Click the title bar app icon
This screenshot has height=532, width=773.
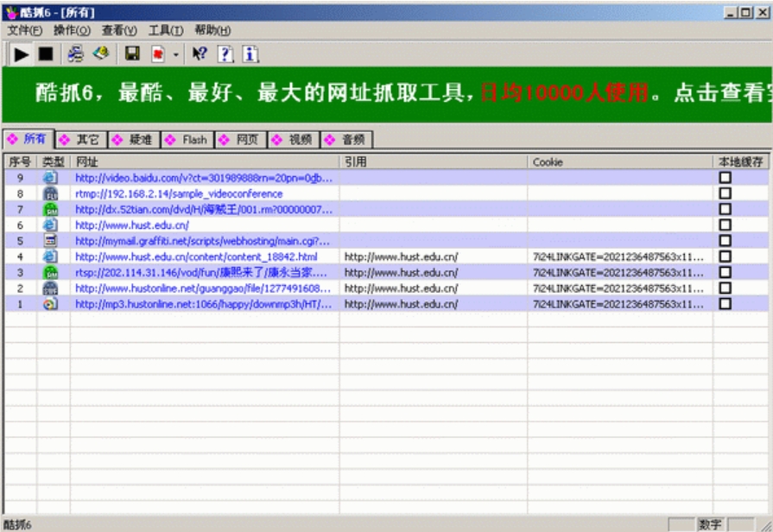coord(12,12)
